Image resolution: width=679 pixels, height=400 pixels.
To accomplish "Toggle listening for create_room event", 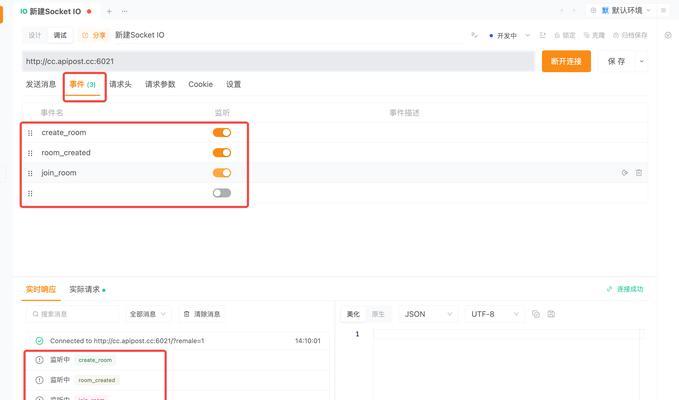I will coord(222,132).
